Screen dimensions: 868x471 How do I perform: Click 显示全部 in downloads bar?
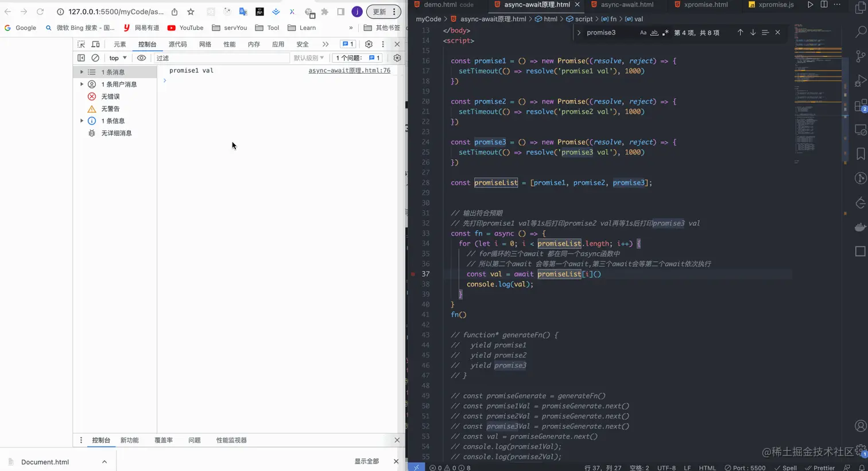(366, 461)
